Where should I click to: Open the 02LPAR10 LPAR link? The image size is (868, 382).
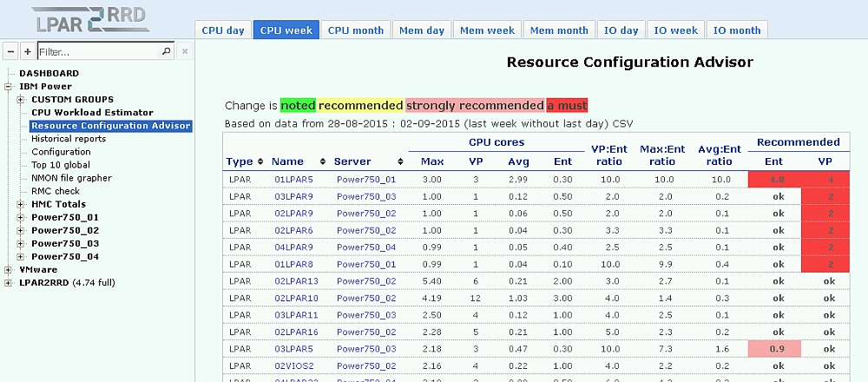click(296, 299)
